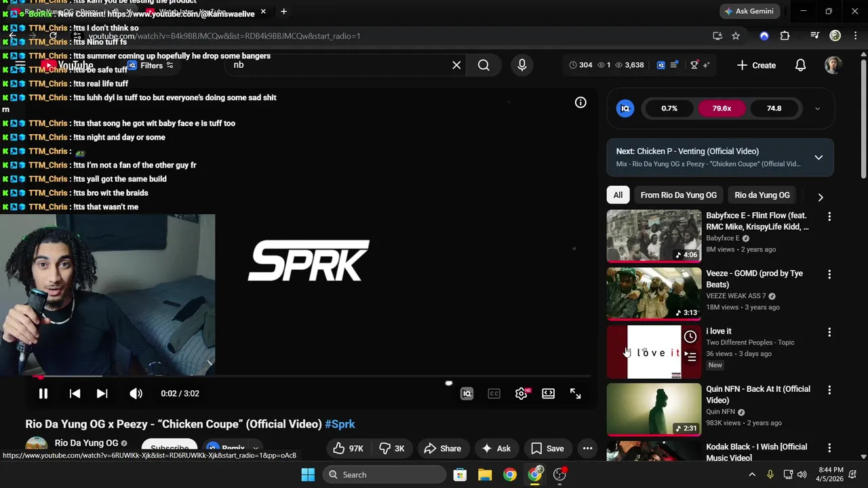Open vidIQ list icon with blue dot
Image resolution: width=868 pixels, height=488 pixels.
click(673, 65)
